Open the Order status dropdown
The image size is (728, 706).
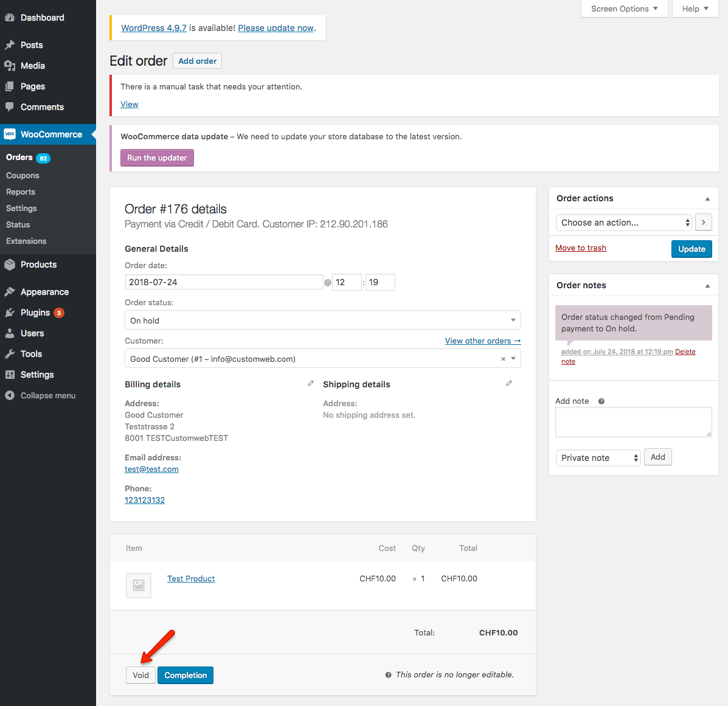322,320
